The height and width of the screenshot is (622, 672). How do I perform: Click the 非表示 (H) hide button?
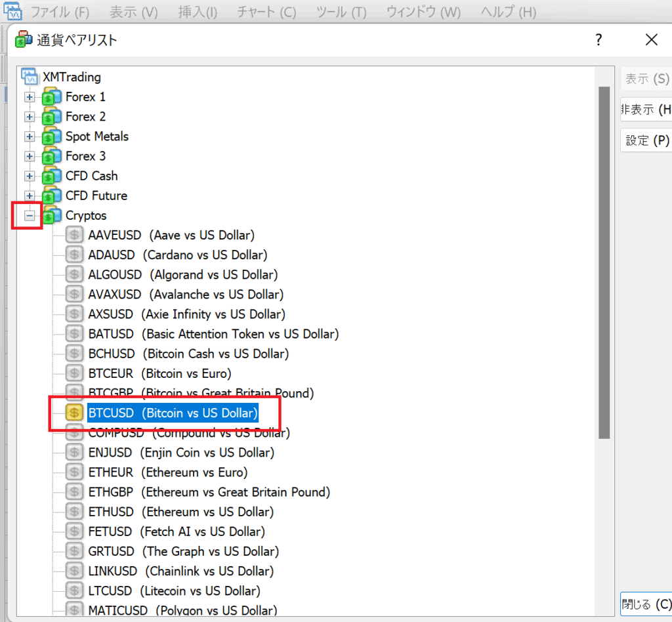pos(646,110)
